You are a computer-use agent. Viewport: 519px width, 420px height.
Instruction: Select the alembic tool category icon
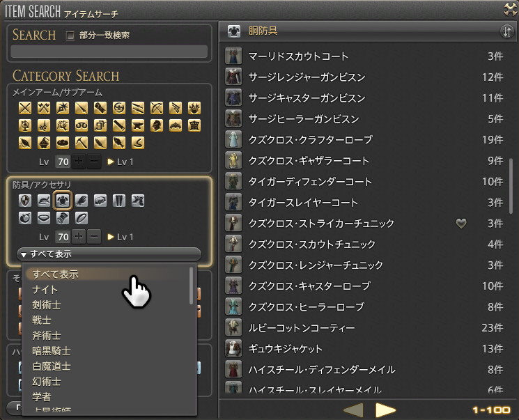click(44, 143)
